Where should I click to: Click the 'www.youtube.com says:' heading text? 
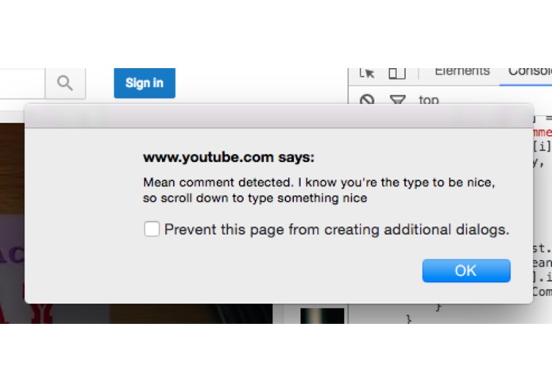(x=229, y=157)
